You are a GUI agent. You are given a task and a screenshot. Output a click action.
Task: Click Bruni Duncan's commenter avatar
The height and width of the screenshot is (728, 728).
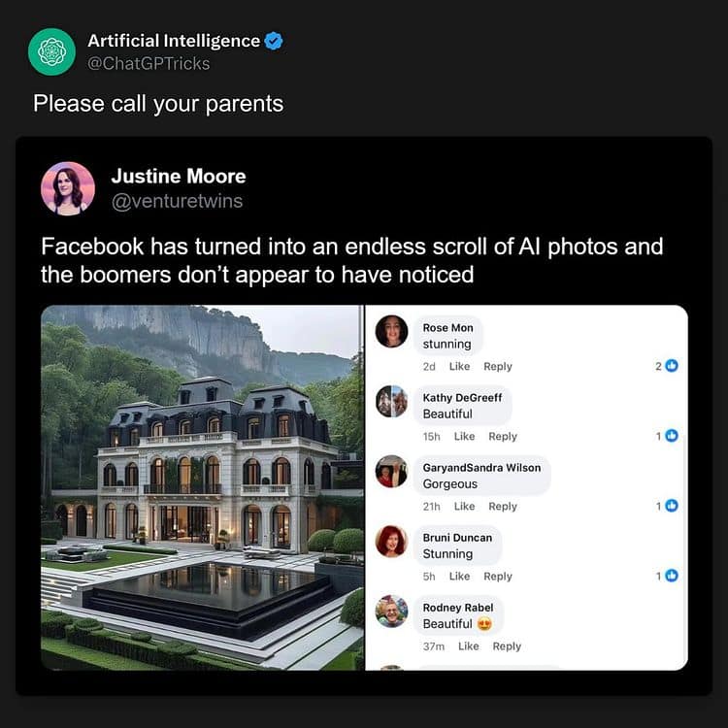pos(391,541)
